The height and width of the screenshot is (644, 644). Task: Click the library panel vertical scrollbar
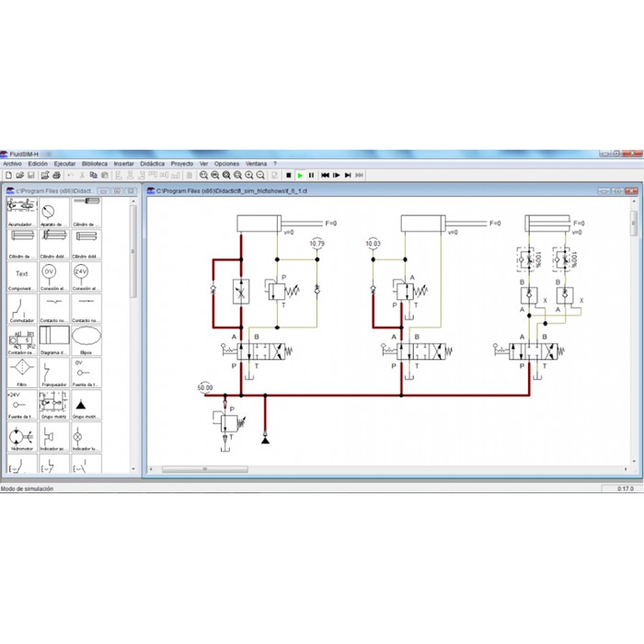click(x=132, y=258)
